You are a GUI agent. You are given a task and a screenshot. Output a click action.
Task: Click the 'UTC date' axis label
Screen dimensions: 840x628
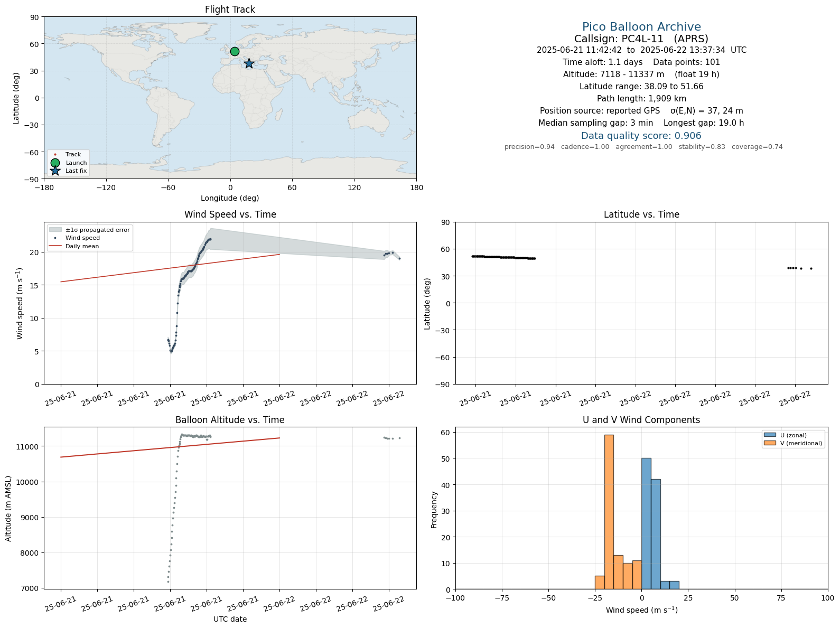230,619
